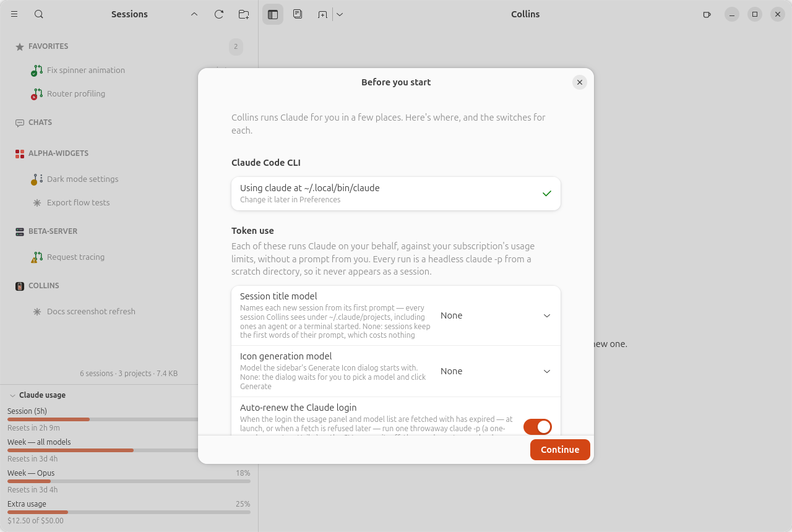Click Router profiling error branch icon
Image resolution: width=792 pixels, height=532 pixels.
coord(37,94)
